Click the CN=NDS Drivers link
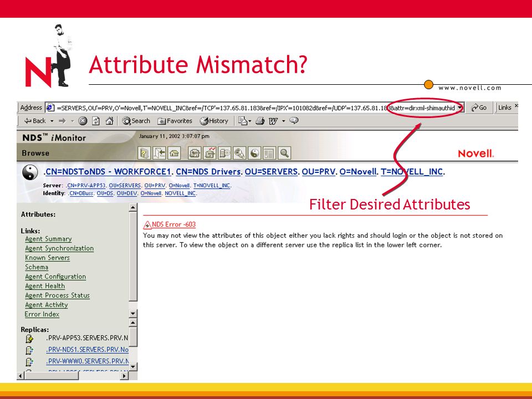The width and height of the screenshot is (532, 399). coord(208,172)
